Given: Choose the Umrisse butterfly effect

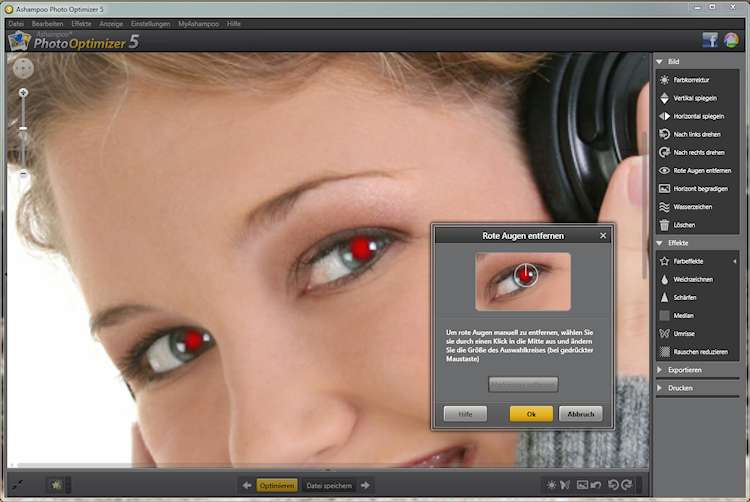Looking at the screenshot, I should [665, 333].
